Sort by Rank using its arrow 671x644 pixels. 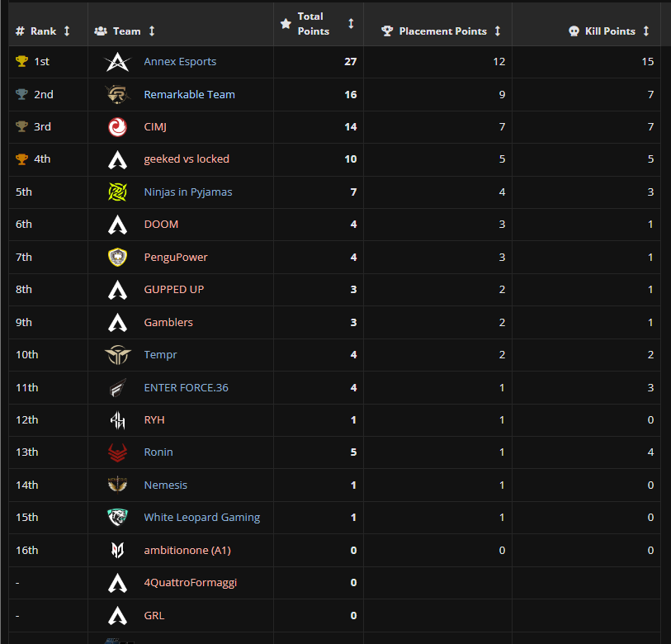pos(67,31)
